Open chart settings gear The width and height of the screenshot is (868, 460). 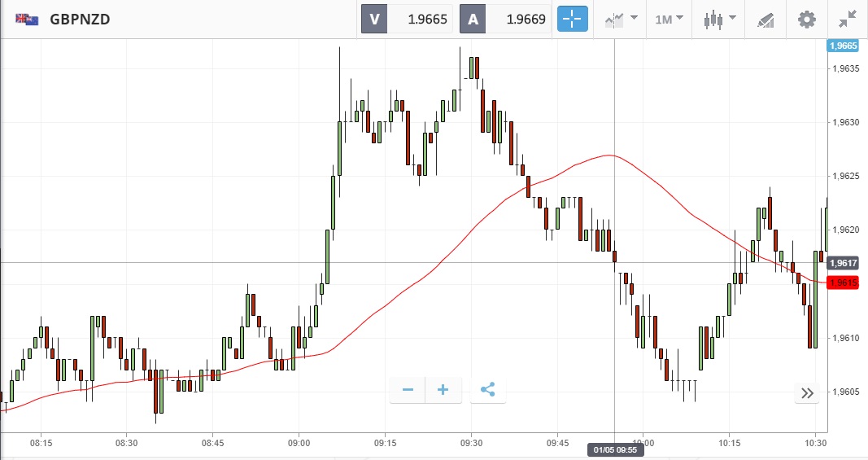[x=806, y=19]
